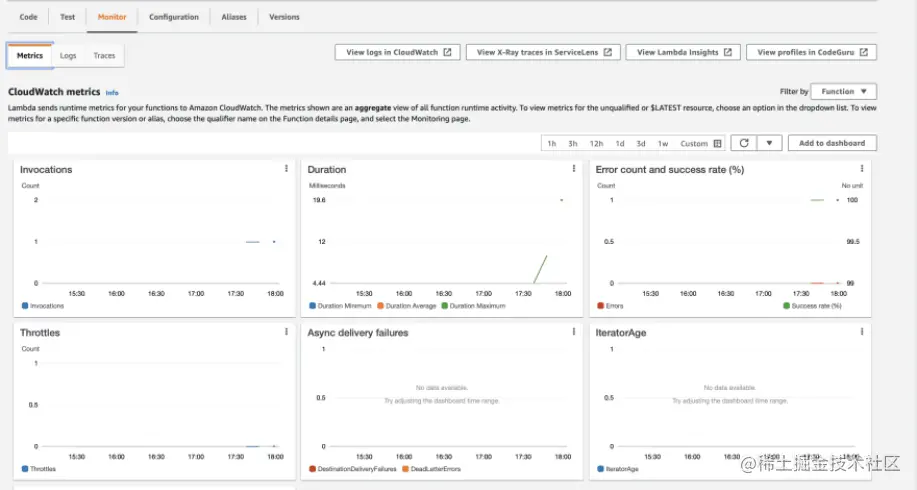Select the Metrics sub-tab

coord(30,56)
